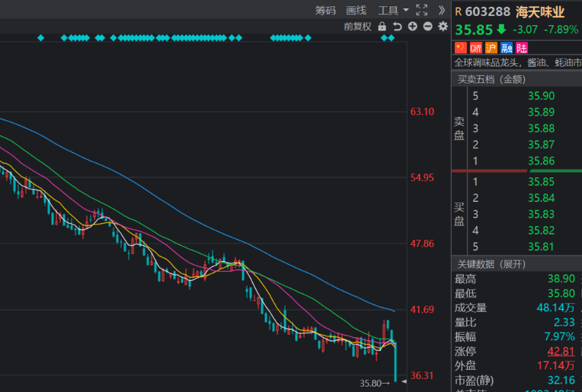Screen dimensions: 582x392
Task: Click the 54.95 price axis label
Action: click(x=422, y=178)
